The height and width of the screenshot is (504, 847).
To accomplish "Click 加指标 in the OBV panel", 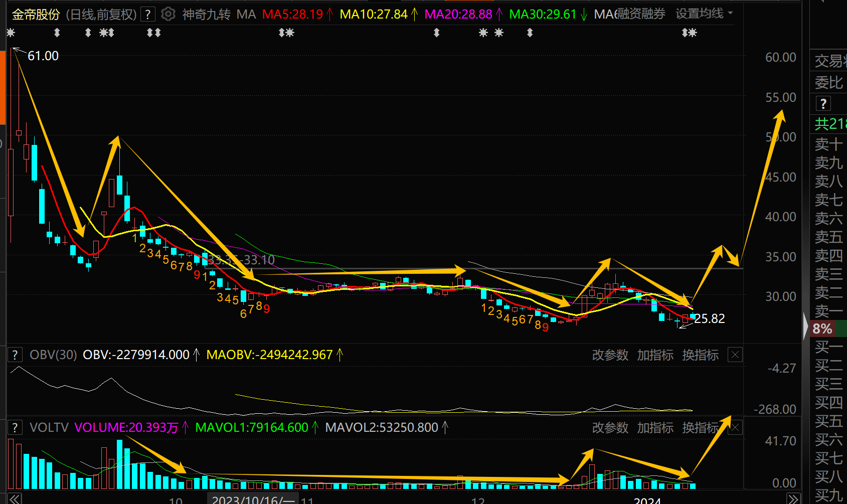I will pyautogui.click(x=655, y=355).
